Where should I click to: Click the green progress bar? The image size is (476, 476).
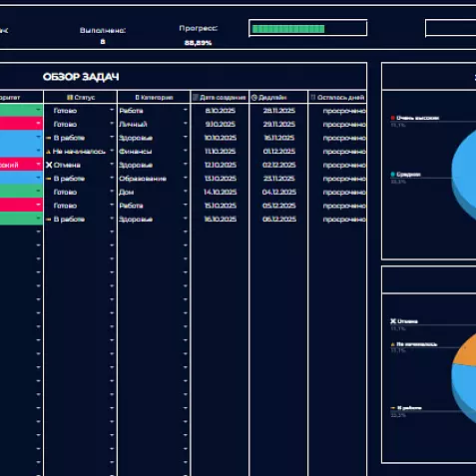point(288,29)
